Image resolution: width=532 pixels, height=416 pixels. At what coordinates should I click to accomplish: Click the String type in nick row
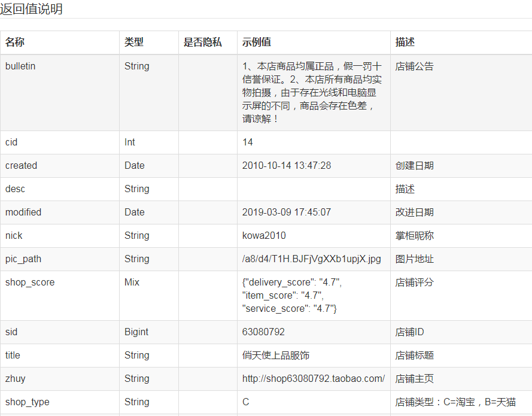click(136, 236)
